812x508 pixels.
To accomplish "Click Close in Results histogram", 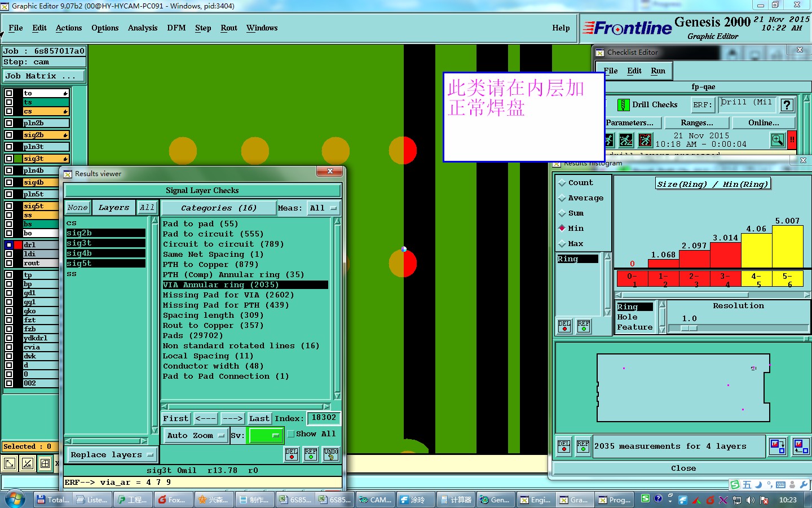I will [683, 468].
